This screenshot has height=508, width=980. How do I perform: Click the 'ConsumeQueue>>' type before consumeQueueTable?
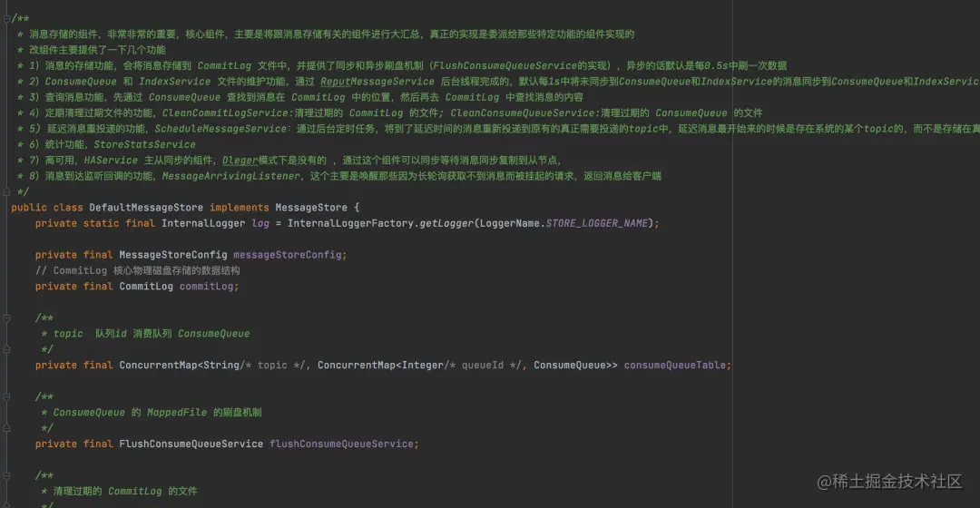(575, 365)
